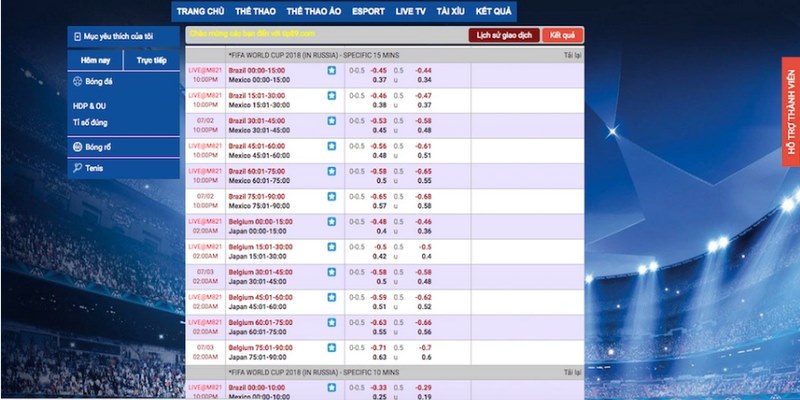Viewport: 800px width, 400px height.
Task: Favorite the Brazil 30:01-45:00 star icon
Action: (332, 121)
